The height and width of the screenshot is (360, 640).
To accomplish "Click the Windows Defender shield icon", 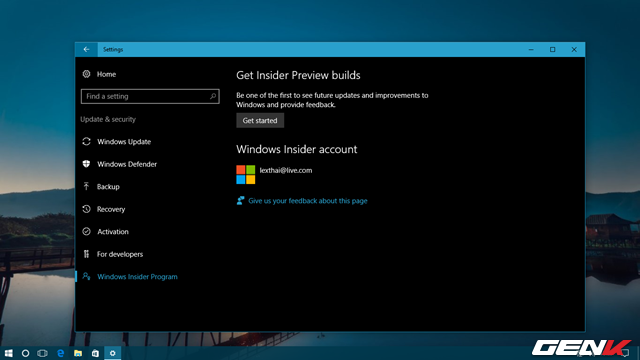I will pos(86,164).
